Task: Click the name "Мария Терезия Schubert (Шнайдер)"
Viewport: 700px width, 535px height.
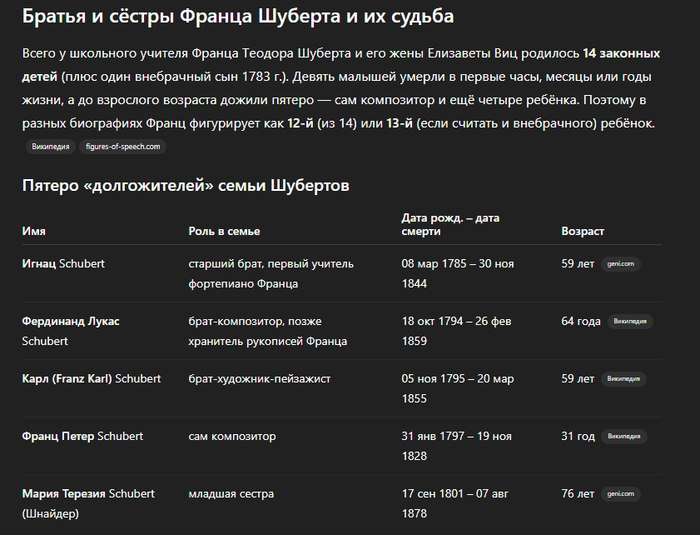Action: (88, 504)
